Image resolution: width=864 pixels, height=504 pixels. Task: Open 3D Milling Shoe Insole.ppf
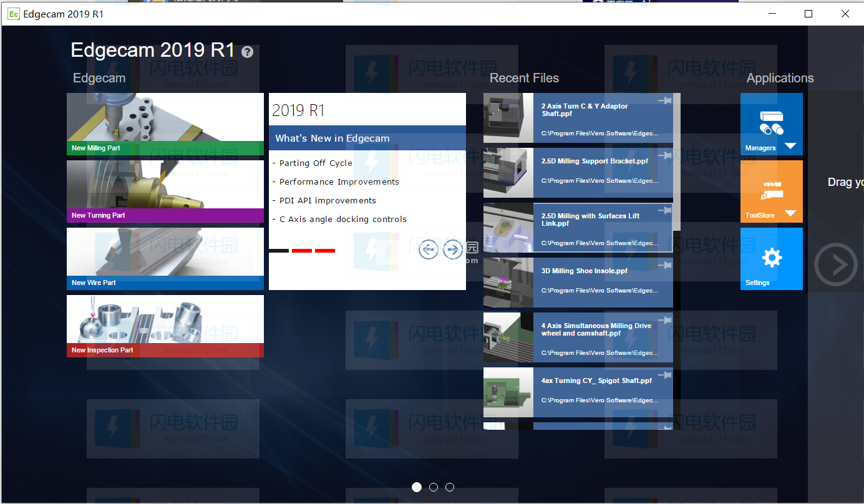578,283
